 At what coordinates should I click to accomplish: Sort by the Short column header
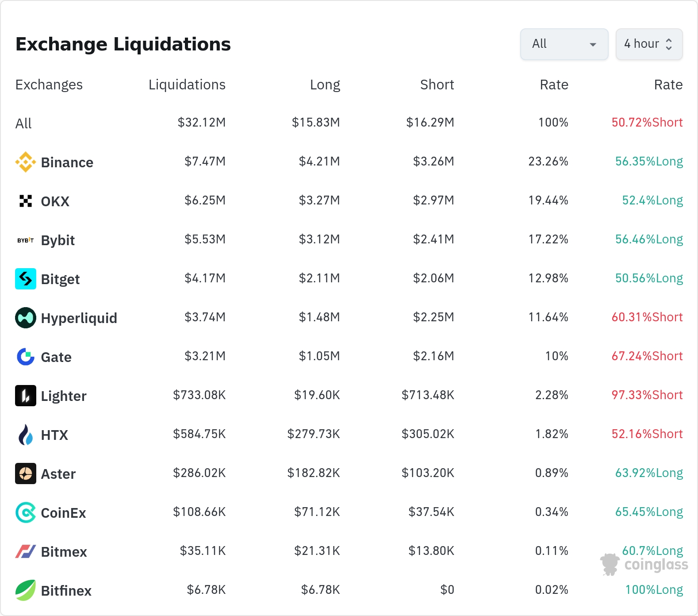tap(437, 85)
